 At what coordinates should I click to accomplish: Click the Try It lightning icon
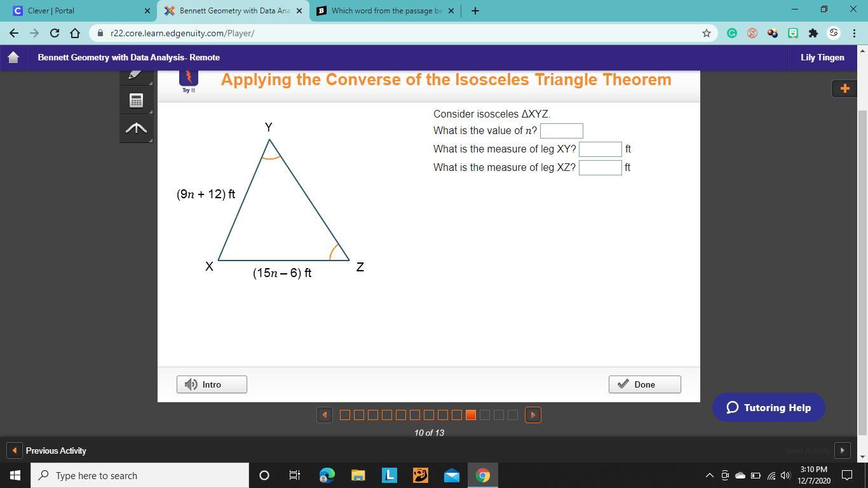point(189,78)
